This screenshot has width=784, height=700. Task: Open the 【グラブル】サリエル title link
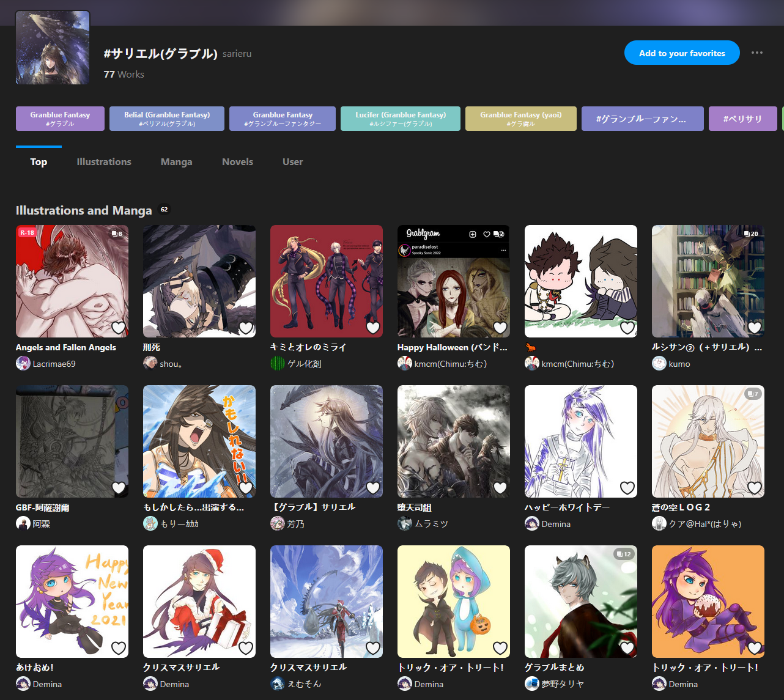pyautogui.click(x=312, y=507)
